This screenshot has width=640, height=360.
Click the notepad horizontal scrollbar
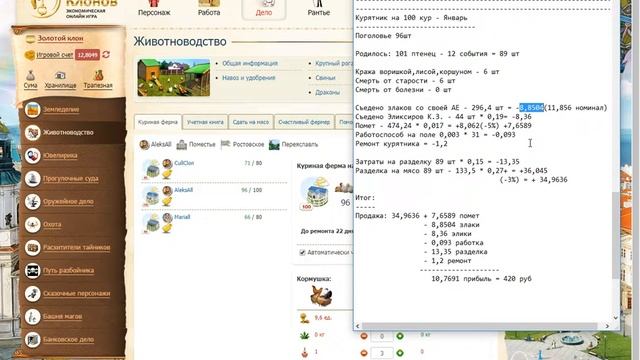[x=479, y=326]
